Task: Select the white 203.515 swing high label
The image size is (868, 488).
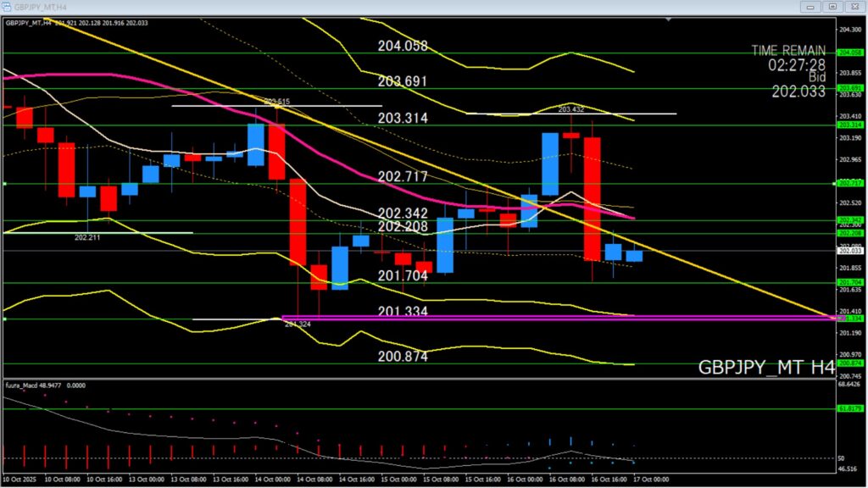Action: [276, 102]
